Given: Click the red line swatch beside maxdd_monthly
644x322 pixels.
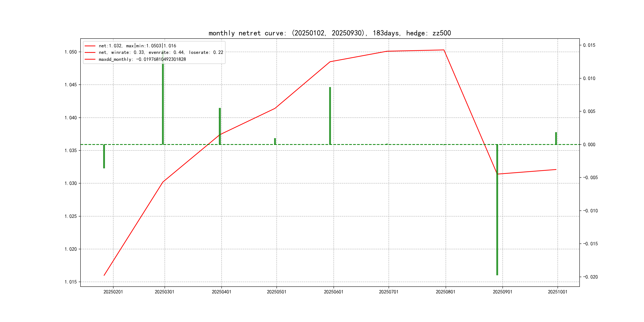Looking at the screenshot, I should coord(90,59).
